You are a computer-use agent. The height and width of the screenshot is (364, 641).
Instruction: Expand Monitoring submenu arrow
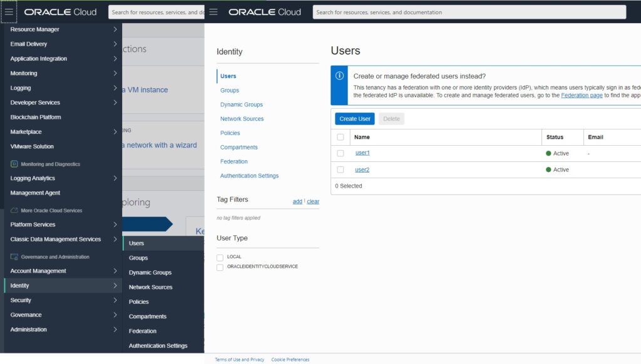pos(115,73)
